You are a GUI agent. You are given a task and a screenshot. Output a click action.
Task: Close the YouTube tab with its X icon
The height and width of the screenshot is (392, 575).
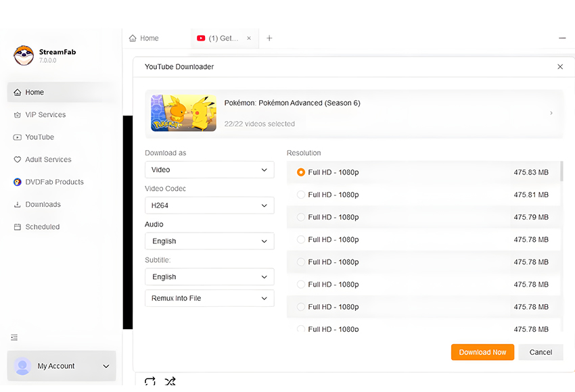(x=249, y=39)
